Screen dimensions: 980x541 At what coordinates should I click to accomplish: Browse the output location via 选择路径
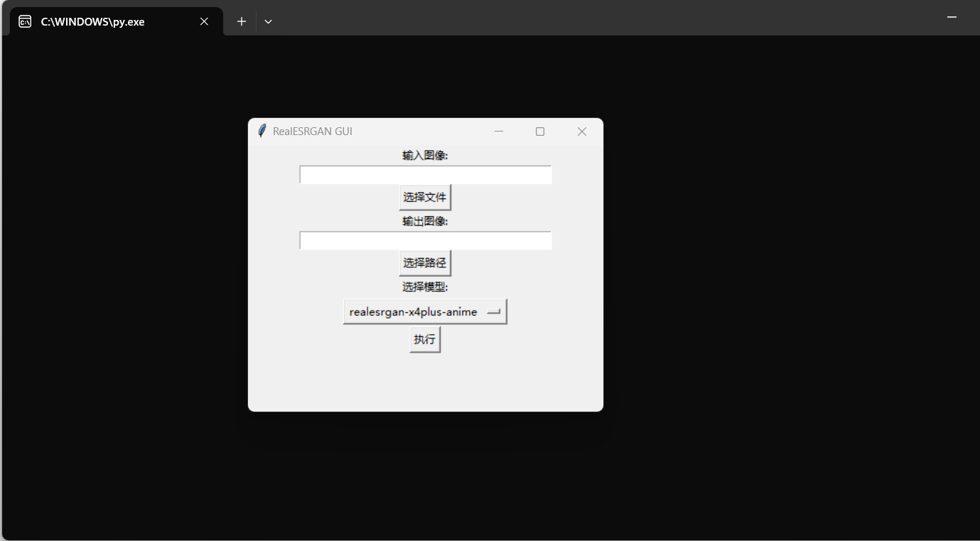[x=424, y=262]
